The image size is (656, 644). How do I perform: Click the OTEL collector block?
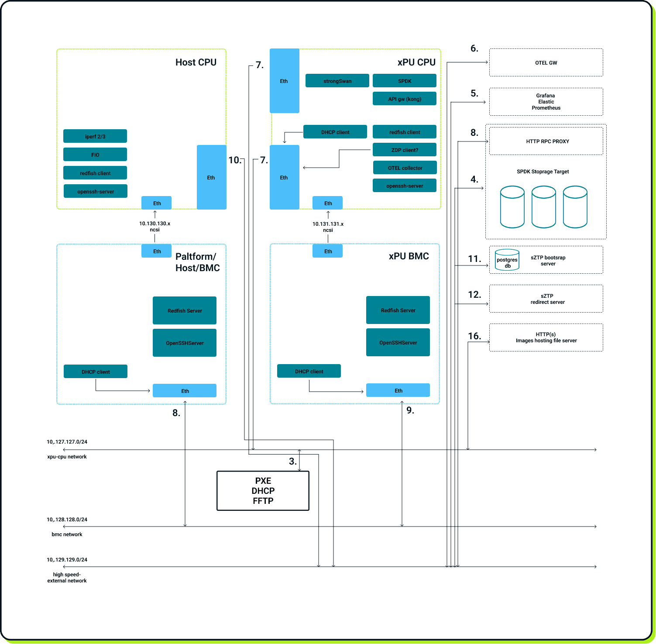click(x=404, y=168)
